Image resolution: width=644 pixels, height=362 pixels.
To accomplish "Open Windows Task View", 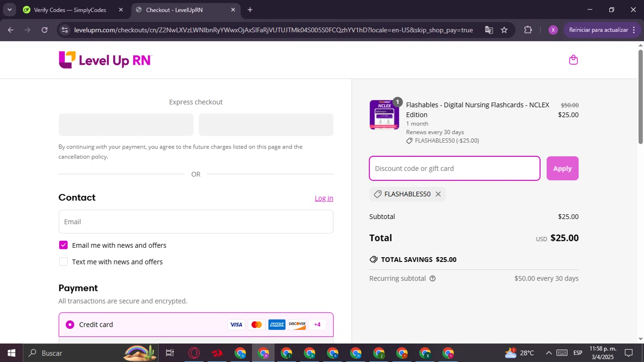I will click(170, 353).
